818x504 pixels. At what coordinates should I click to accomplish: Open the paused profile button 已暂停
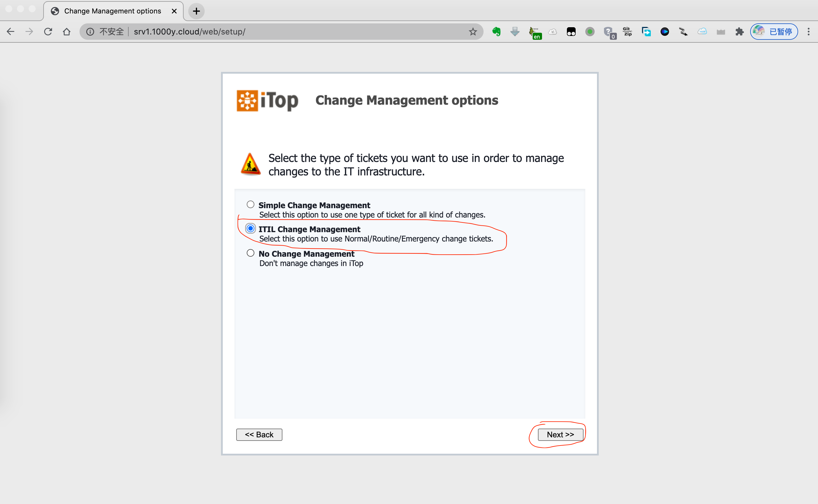[774, 32]
